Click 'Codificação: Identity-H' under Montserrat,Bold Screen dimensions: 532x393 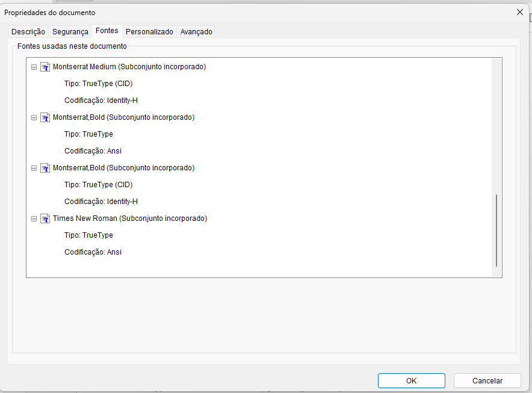(x=101, y=202)
